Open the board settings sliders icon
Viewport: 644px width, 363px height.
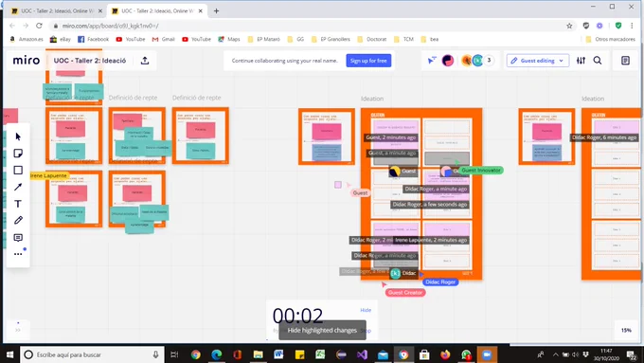[581, 61]
